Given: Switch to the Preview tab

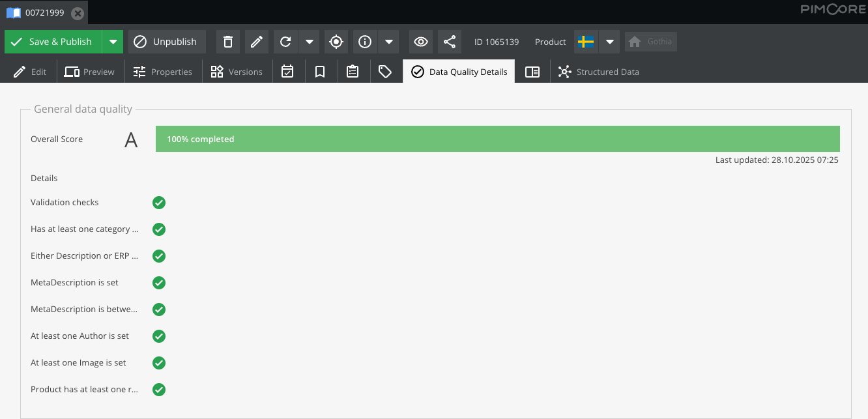Looking at the screenshot, I should [x=89, y=72].
